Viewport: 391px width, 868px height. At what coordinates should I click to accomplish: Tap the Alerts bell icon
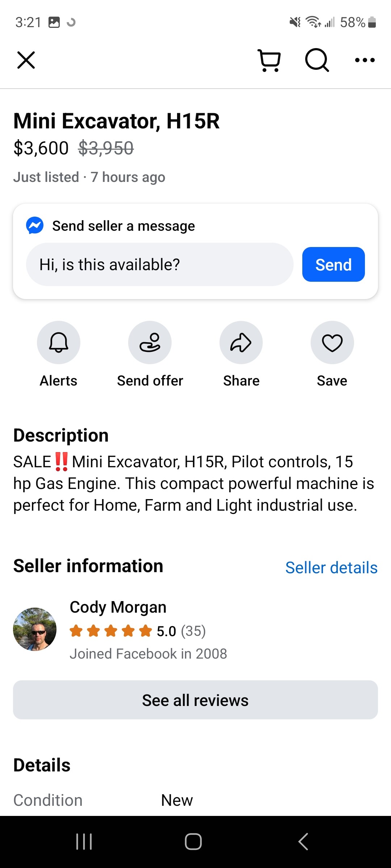59,342
